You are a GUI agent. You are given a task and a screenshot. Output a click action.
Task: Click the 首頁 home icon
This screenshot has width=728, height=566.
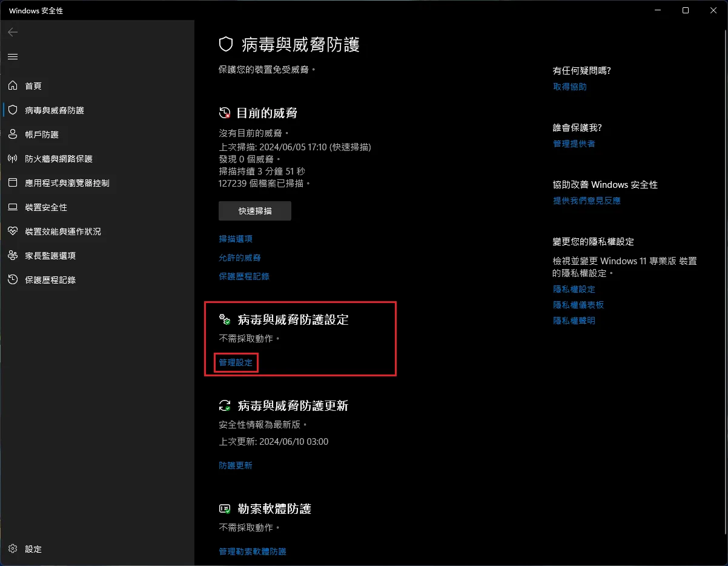click(x=13, y=86)
